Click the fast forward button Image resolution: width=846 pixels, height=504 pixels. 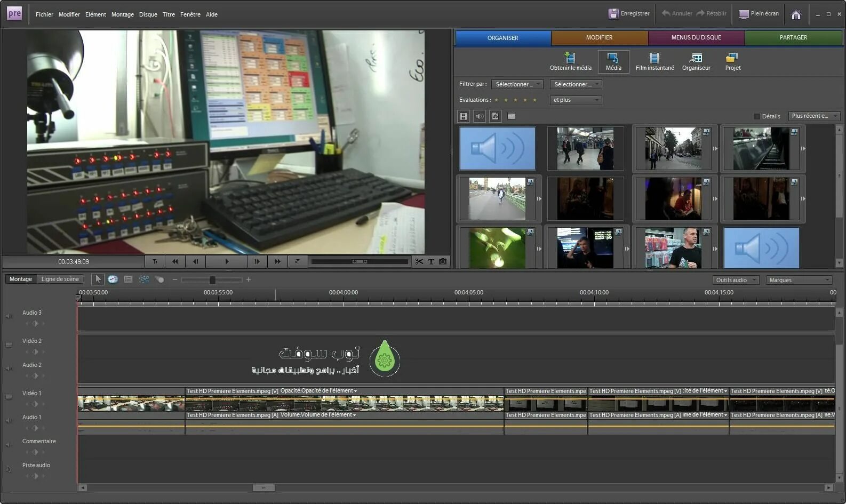point(277,261)
